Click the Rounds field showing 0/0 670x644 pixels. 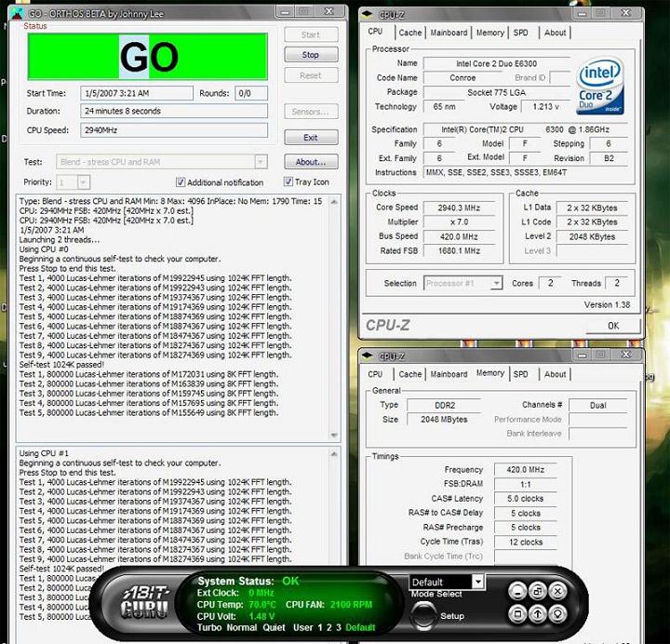coord(251,93)
